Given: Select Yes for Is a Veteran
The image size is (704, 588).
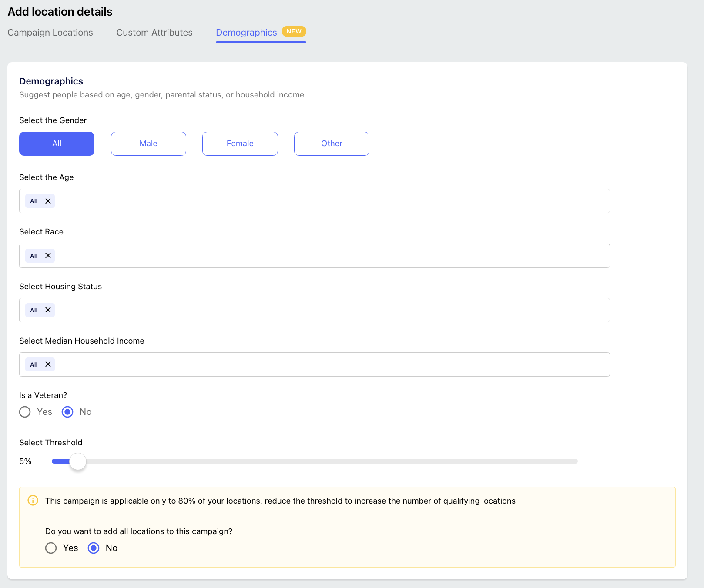Looking at the screenshot, I should (25, 412).
